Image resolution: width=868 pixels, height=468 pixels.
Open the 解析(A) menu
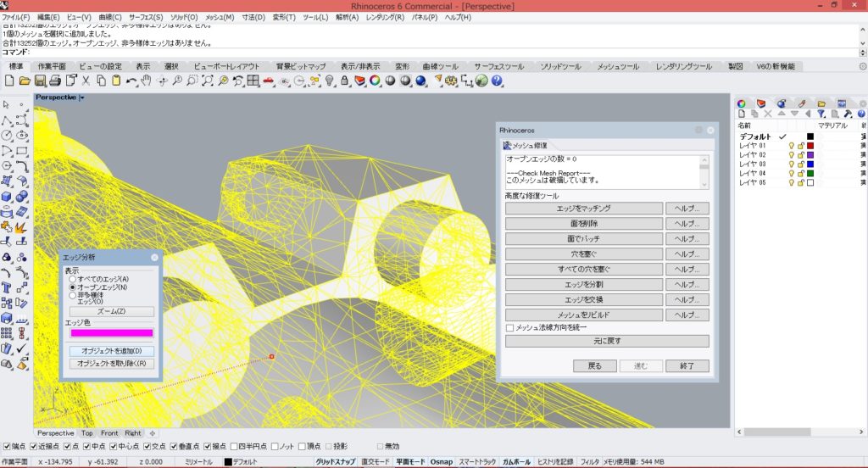pos(347,17)
